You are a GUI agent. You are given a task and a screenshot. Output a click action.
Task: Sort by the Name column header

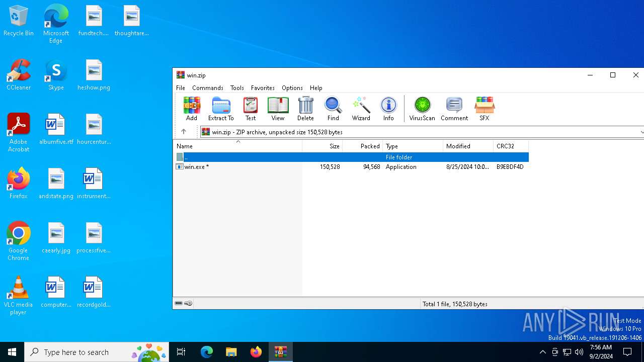pyautogui.click(x=238, y=146)
